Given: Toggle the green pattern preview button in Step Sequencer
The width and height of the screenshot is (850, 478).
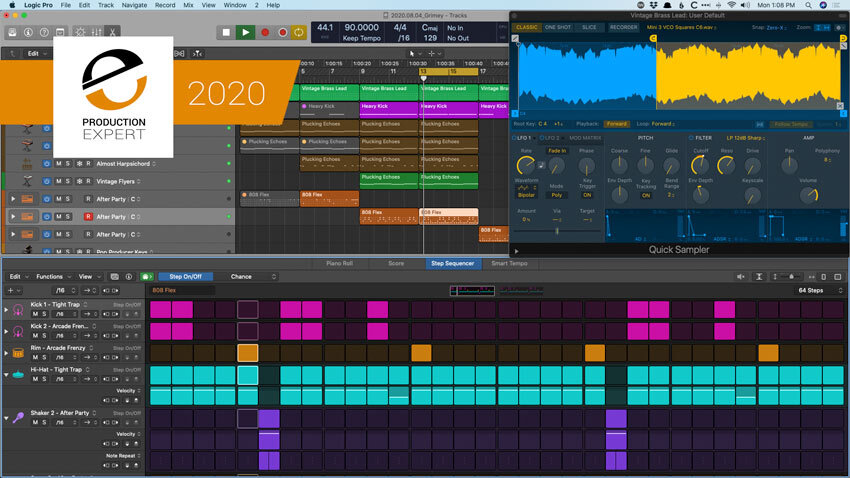Looking at the screenshot, I should 146,276.
